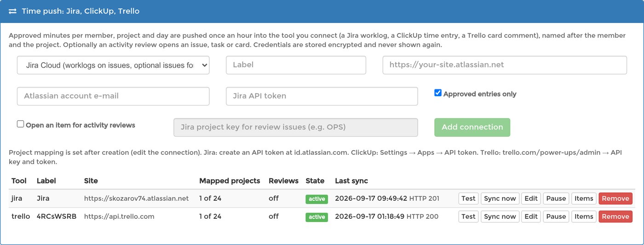644x245 pixels.
Task: Open Items for the trello connection
Action: 584,216
